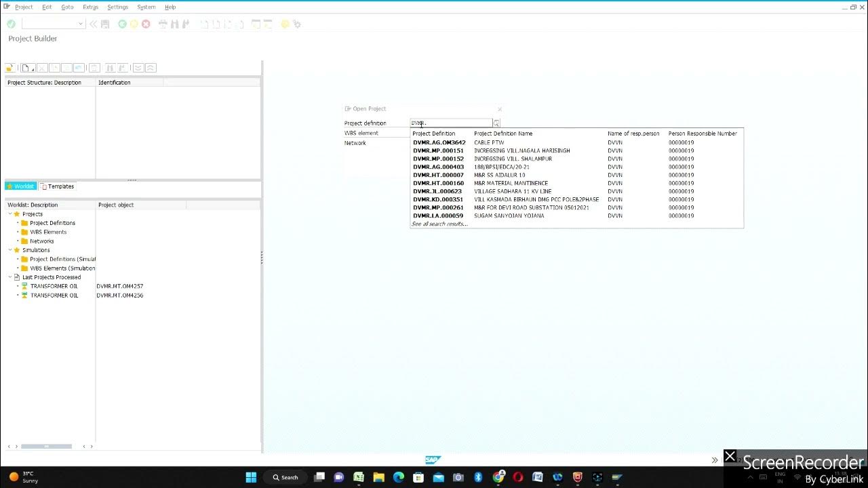Collapse the Last Projects Processed node

coord(10,277)
